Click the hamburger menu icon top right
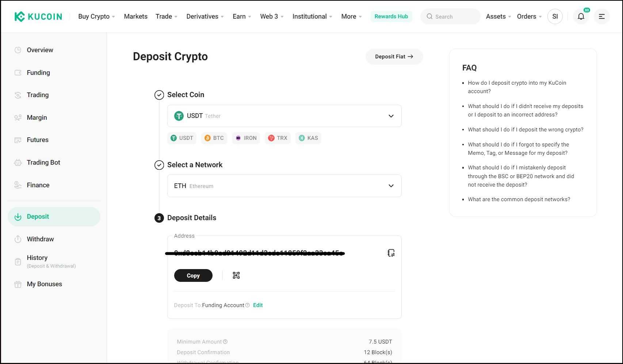Screen dimensions: 623x364 601,16
